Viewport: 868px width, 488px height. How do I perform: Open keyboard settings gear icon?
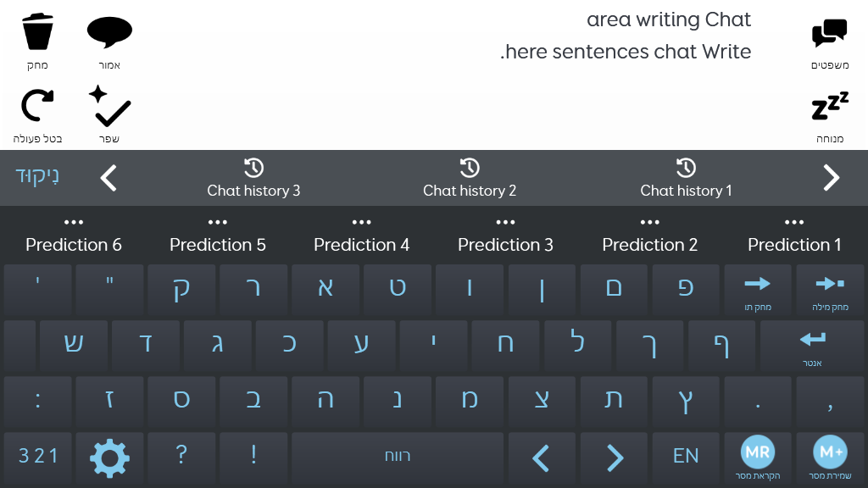tap(109, 457)
